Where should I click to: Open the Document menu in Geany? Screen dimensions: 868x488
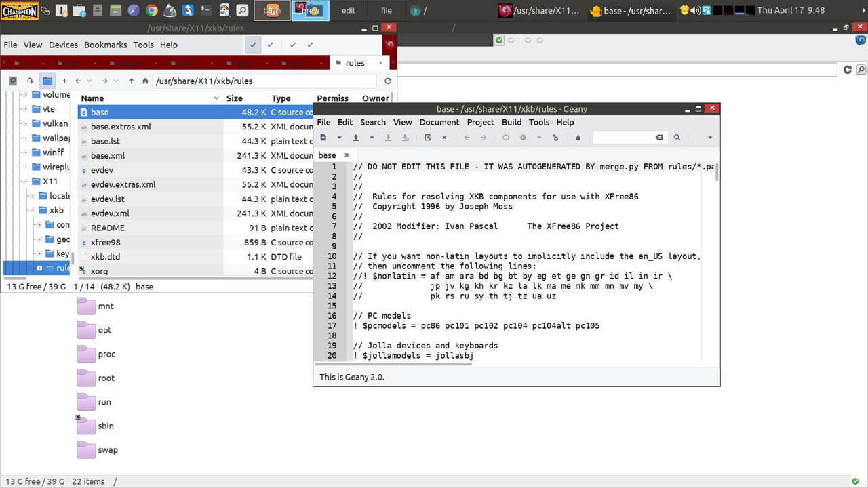[x=439, y=123]
